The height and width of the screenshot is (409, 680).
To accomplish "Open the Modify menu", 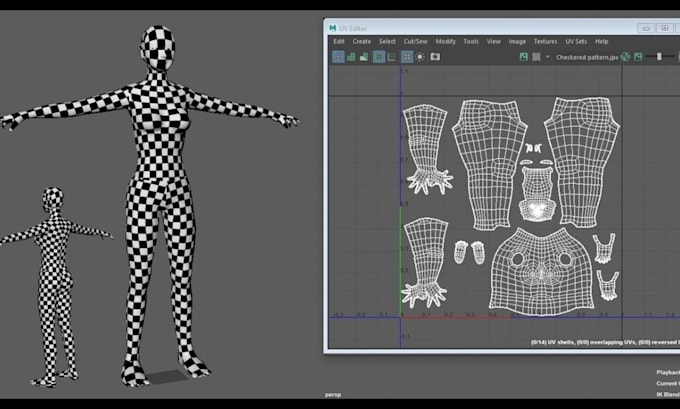I will (x=445, y=42).
